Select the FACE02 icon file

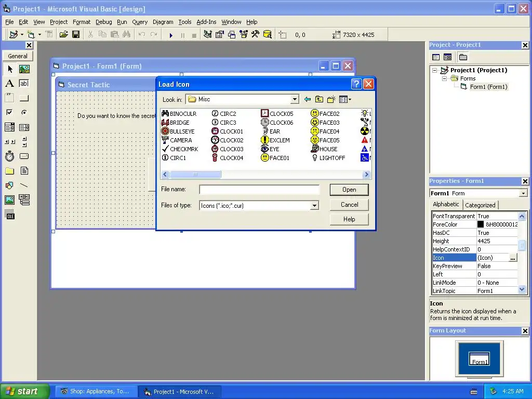pyautogui.click(x=325, y=114)
